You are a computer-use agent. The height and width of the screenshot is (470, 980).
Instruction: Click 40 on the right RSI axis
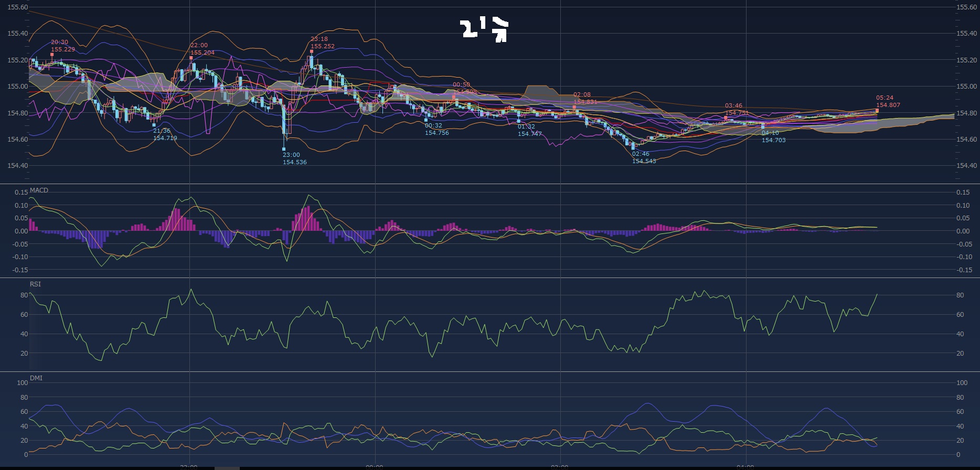(x=960, y=334)
